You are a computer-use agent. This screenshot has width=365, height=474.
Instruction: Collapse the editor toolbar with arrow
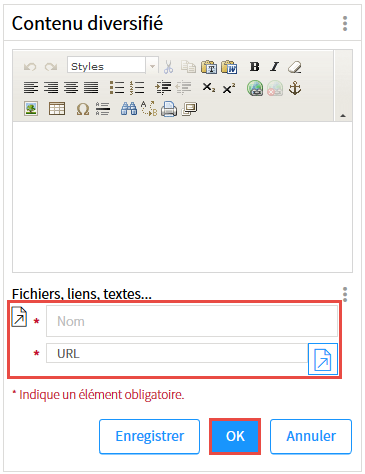click(343, 115)
